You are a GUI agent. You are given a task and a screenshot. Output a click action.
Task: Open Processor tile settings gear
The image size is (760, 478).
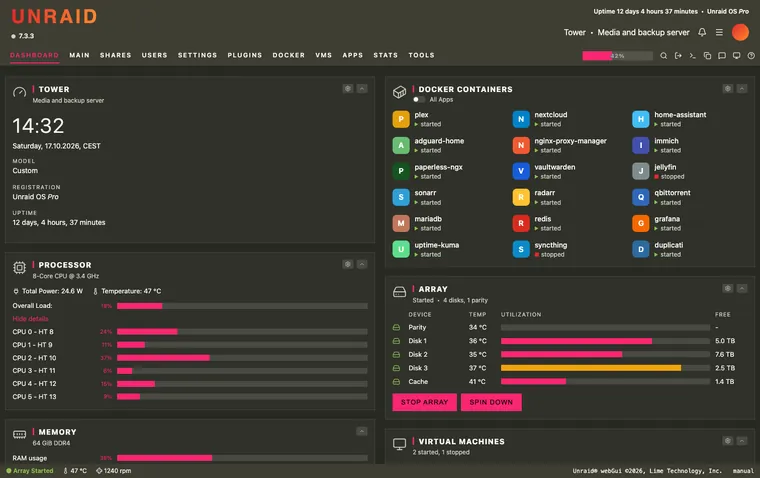[348, 264]
